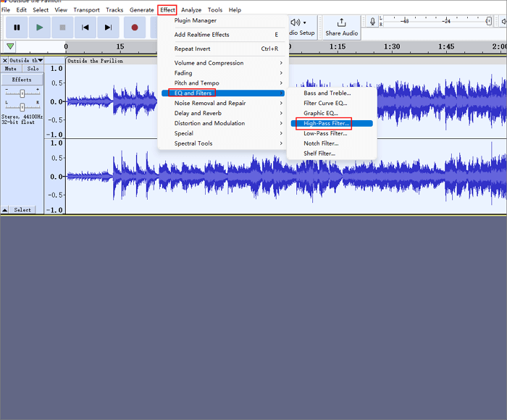Click clip title Outside the Pavilion

coord(95,61)
